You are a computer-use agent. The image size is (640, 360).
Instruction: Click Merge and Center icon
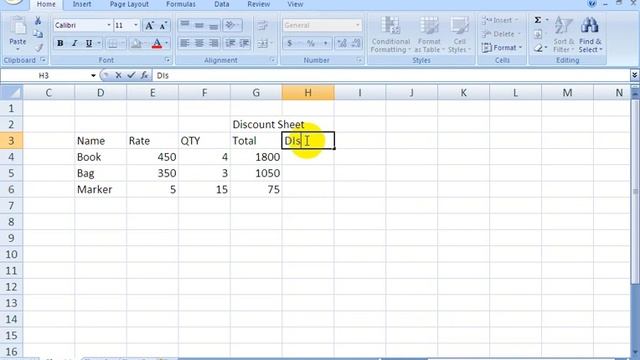coord(262,43)
